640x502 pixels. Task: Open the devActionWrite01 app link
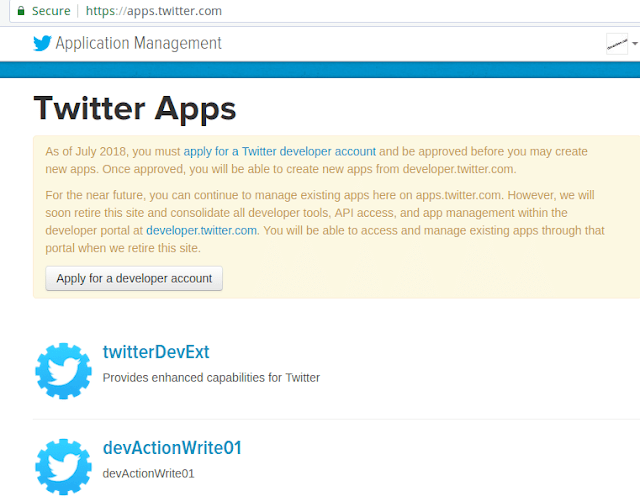[x=172, y=448]
